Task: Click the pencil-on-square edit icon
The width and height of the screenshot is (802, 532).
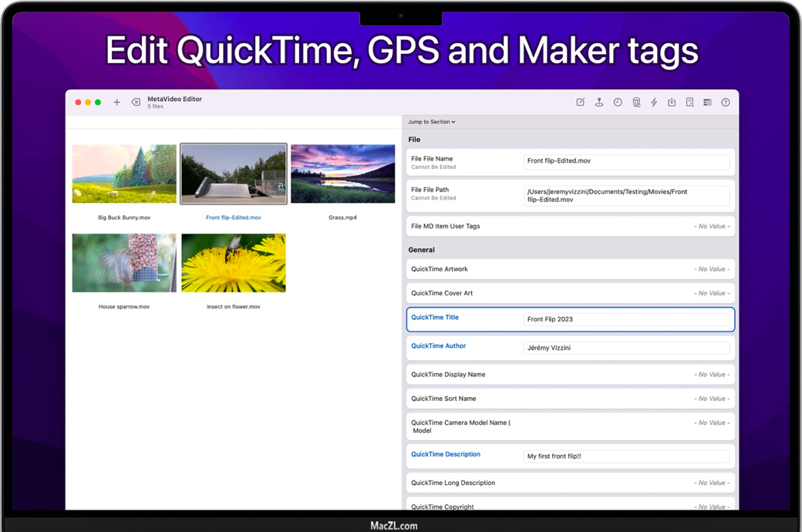Action: click(581, 103)
